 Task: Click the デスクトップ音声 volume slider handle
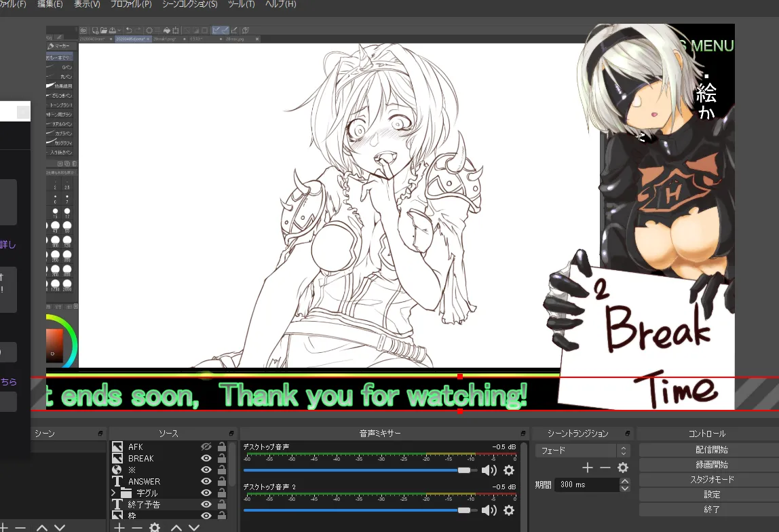click(463, 470)
